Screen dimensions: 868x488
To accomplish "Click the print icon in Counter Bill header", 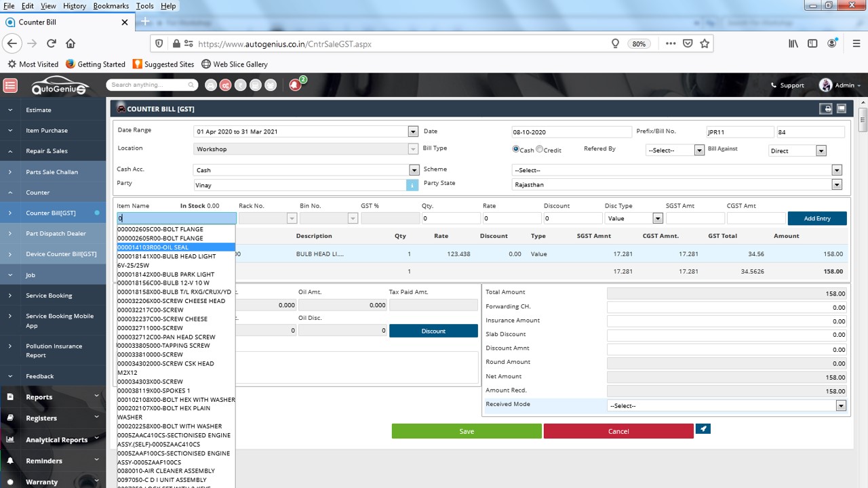I will click(x=827, y=108).
